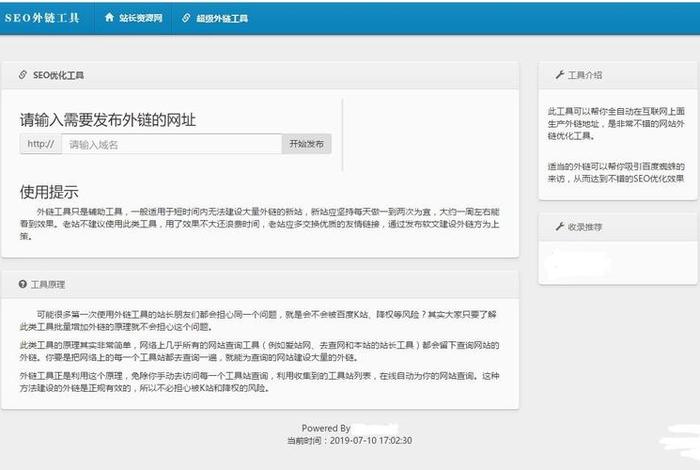
Task: Click the 使用提示 heading
Action: tap(49, 192)
